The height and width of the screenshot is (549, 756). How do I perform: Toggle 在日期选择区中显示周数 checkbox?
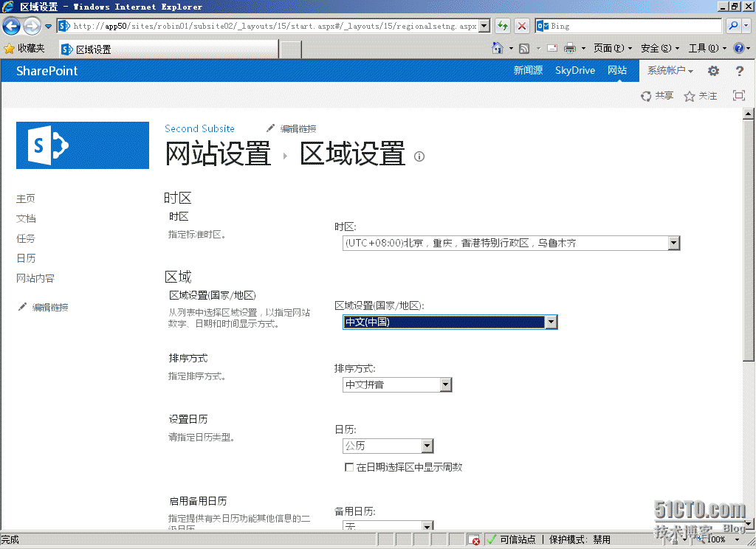[x=349, y=467]
